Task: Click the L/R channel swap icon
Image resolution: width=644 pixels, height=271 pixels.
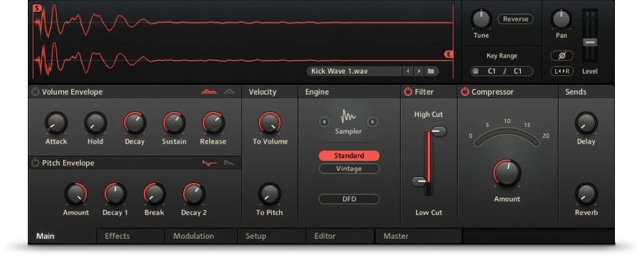Action: pos(561,71)
